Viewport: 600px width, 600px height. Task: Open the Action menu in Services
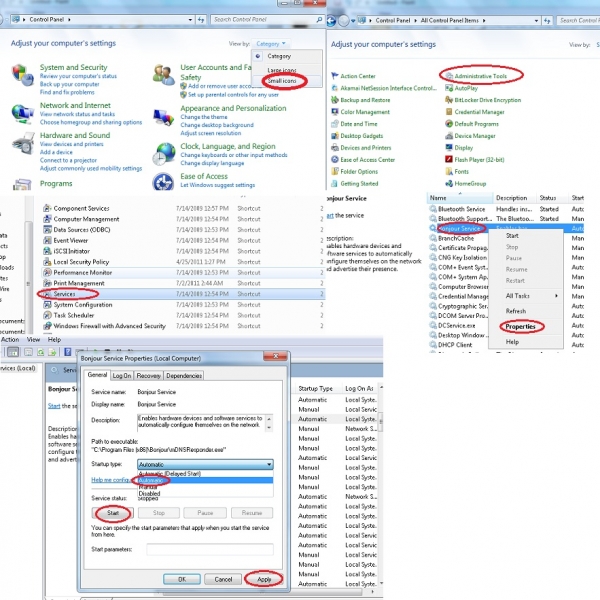tap(10, 339)
